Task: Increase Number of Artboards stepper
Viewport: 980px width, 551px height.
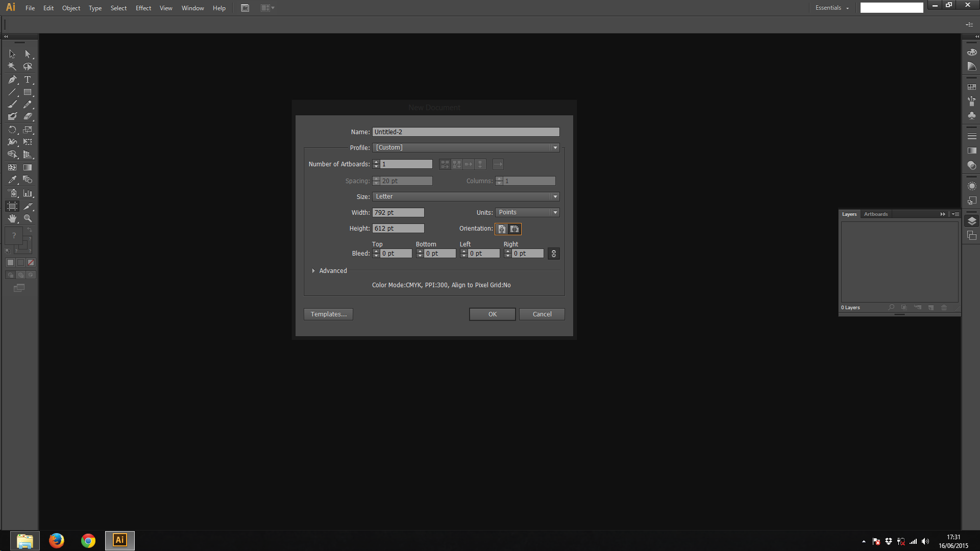Action: (x=376, y=162)
